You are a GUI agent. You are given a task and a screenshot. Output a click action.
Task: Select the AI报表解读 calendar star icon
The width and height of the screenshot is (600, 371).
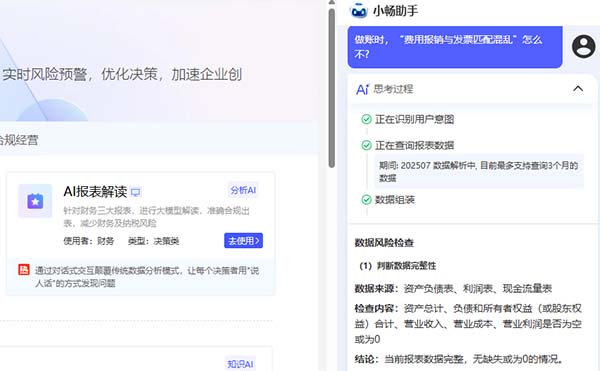point(35,201)
